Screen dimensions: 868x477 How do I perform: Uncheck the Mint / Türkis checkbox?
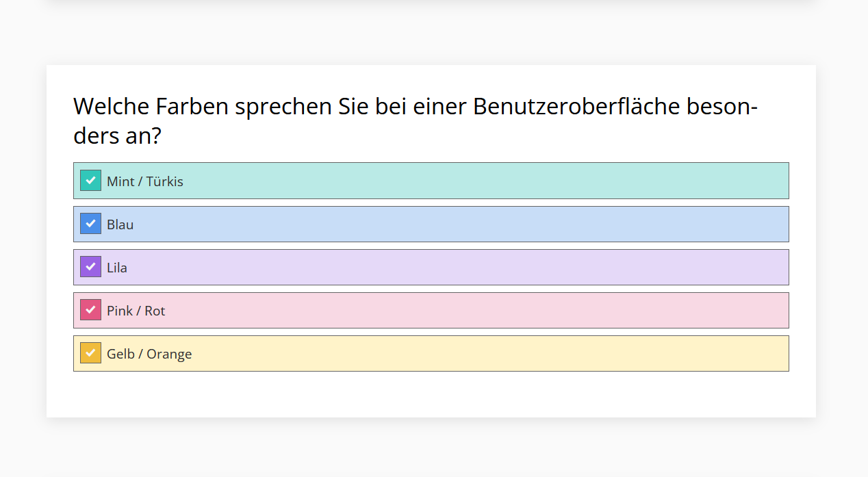90,181
